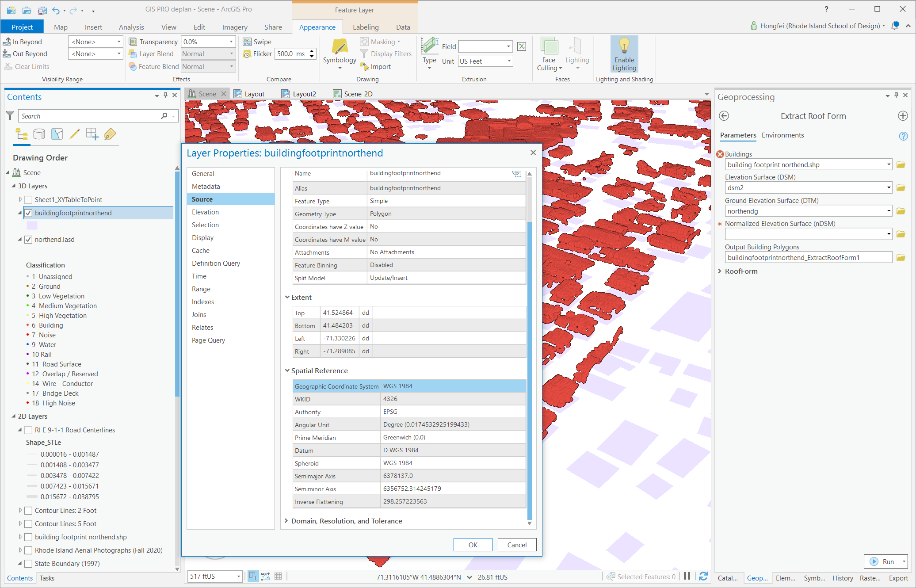The image size is (916, 588).
Task: Click OK in Layer Properties
Action: coord(473,545)
